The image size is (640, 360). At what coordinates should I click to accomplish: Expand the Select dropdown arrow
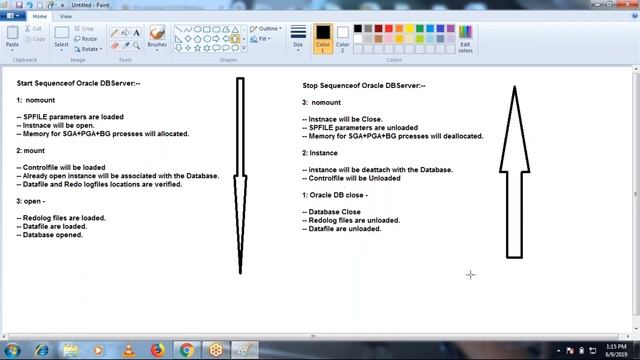point(62,50)
